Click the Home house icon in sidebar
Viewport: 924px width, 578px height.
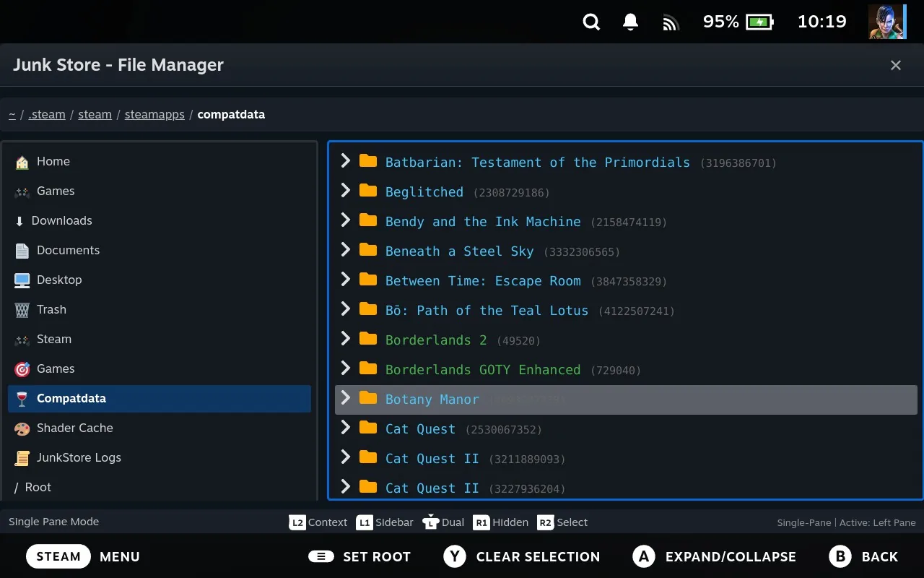pos(22,162)
